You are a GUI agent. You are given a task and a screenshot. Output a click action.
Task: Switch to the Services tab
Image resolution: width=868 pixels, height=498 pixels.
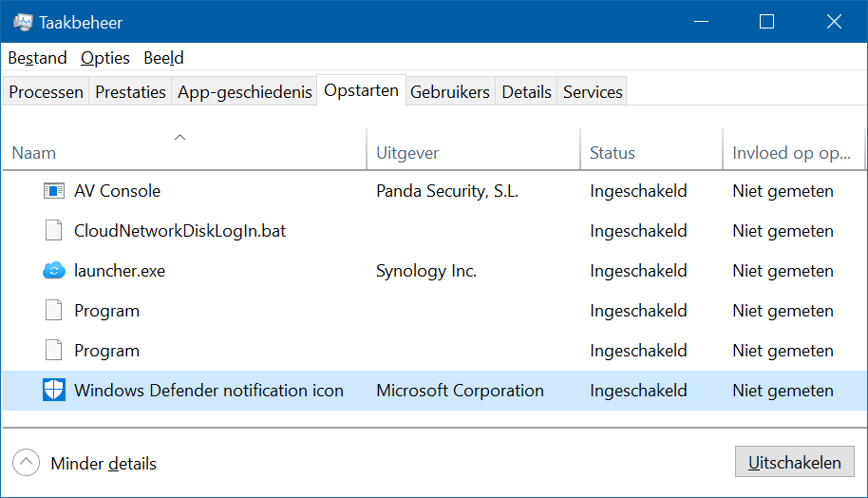click(x=593, y=92)
